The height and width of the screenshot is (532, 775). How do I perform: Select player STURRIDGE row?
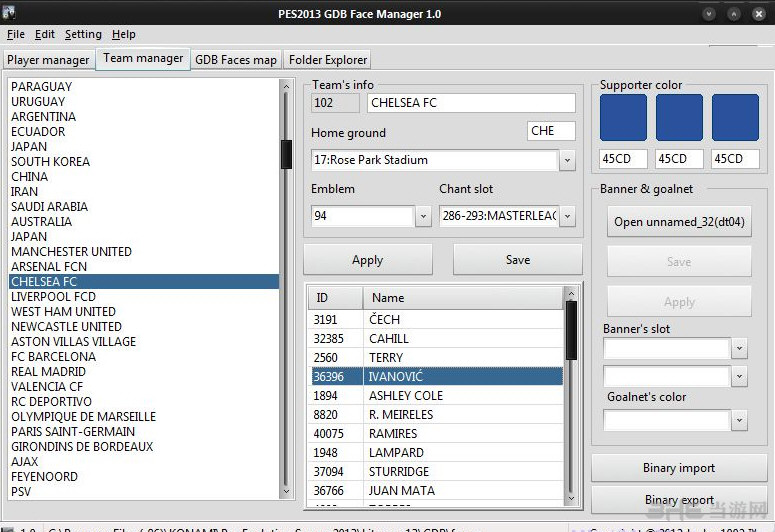point(436,472)
